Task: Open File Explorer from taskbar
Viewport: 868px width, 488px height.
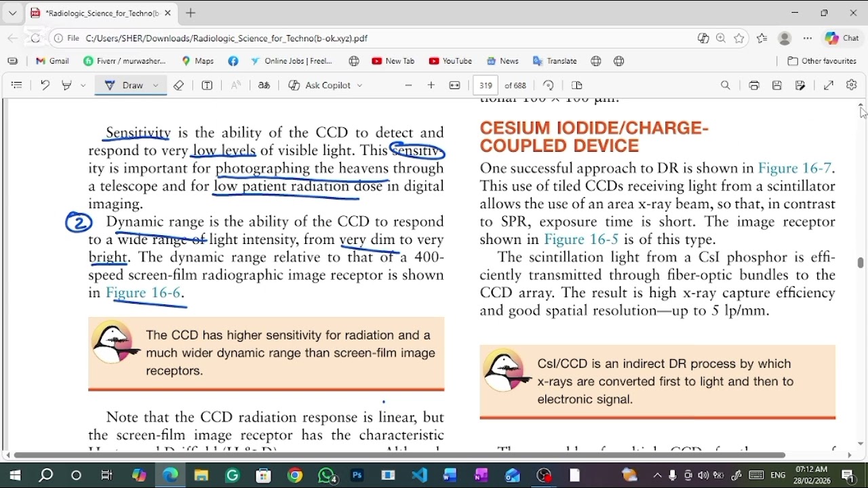Action: coord(201,475)
